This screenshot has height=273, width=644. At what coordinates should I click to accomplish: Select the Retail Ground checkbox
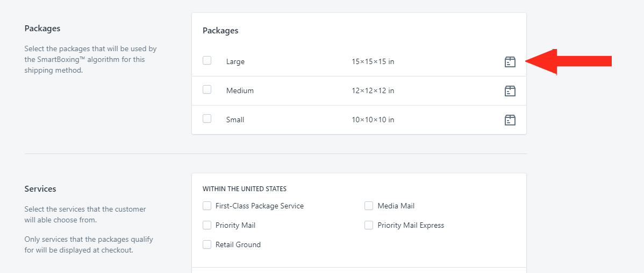pyautogui.click(x=207, y=244)
